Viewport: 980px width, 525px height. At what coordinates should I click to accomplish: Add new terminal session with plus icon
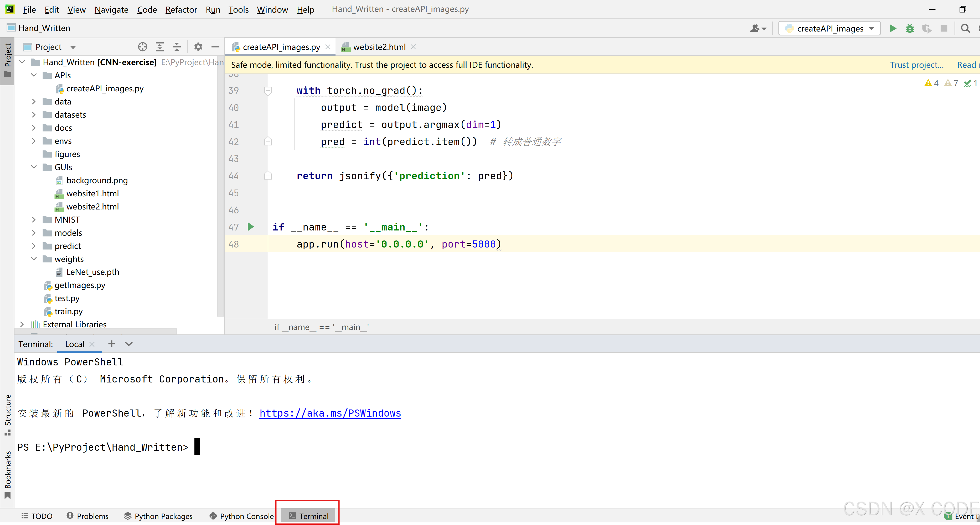[111, 344]
